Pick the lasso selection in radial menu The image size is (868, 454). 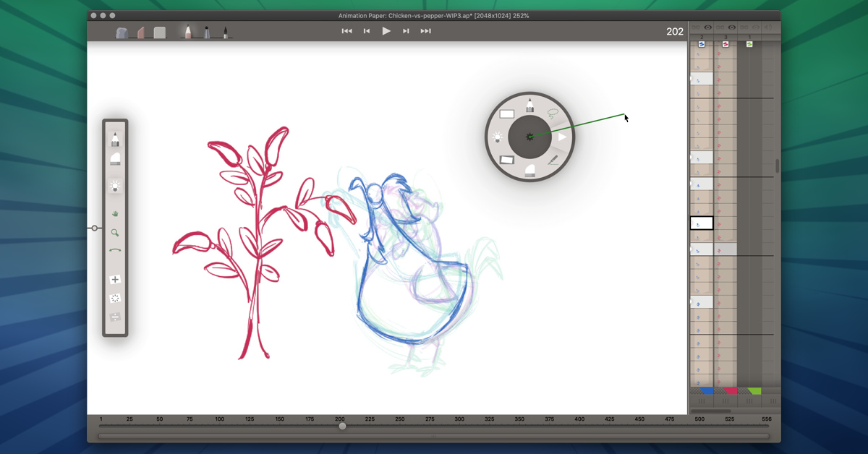[553, 113]
